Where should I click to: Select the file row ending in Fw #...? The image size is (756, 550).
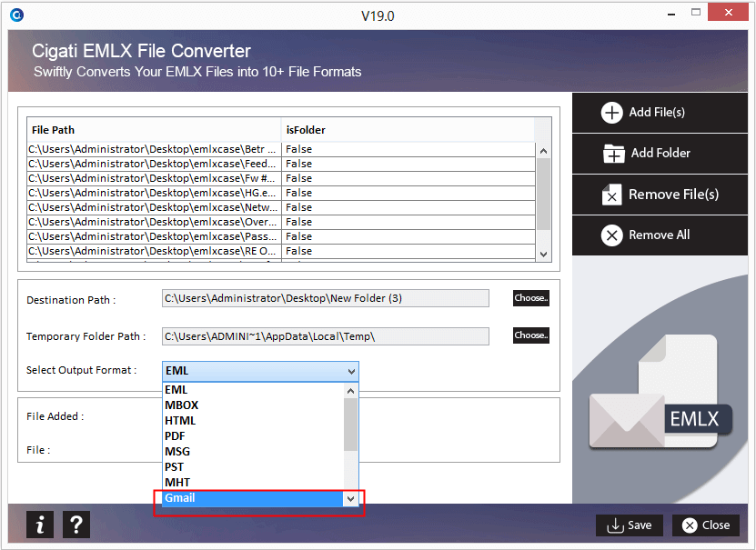click(281, 178)
